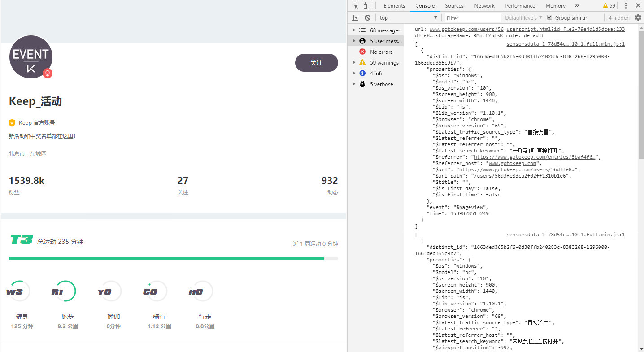The width and height of the screenshot is (644, 352).
Task: Go to the Performance tab
Action: [x=520, y=6]
